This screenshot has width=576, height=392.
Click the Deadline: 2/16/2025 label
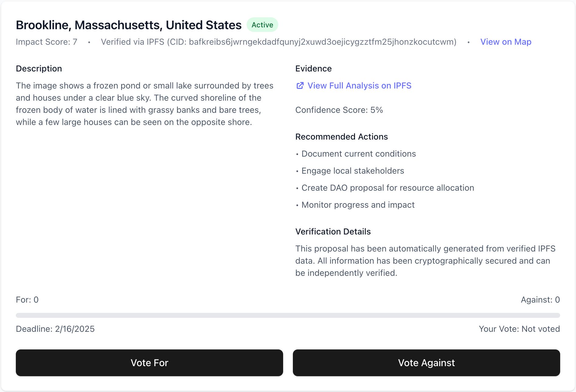pos(55,329)
